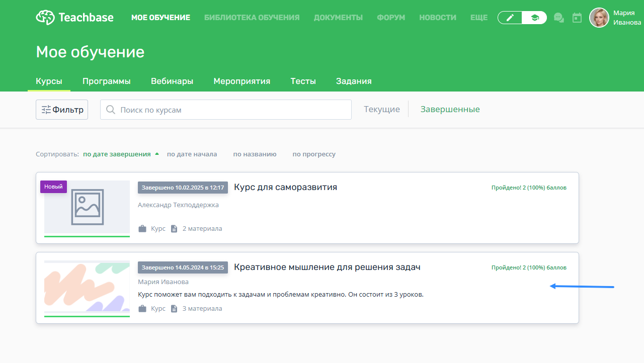644x363 pixels.
Task: Toggle sort direction arrow by completion date
Action: pos(157,154)
